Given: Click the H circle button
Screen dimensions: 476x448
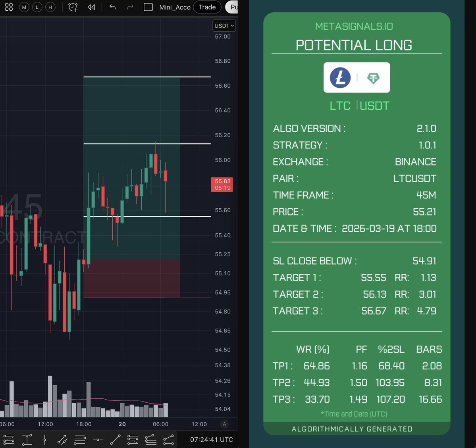Looking at the screenshot, I should [x=50, y=7].
